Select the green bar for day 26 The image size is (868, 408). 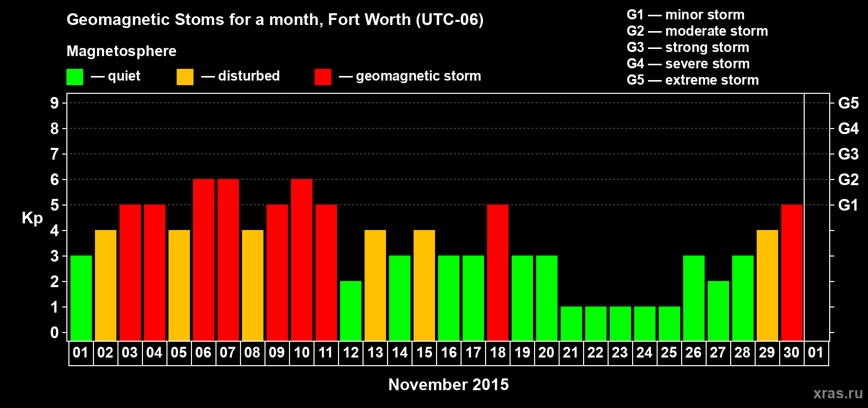(694, 298)
